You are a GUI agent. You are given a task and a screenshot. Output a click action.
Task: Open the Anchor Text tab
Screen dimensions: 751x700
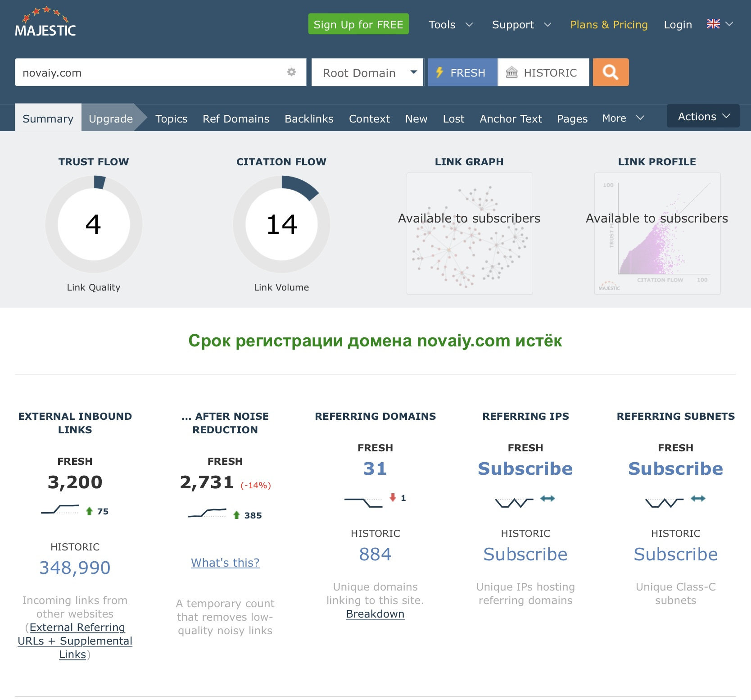511,118
